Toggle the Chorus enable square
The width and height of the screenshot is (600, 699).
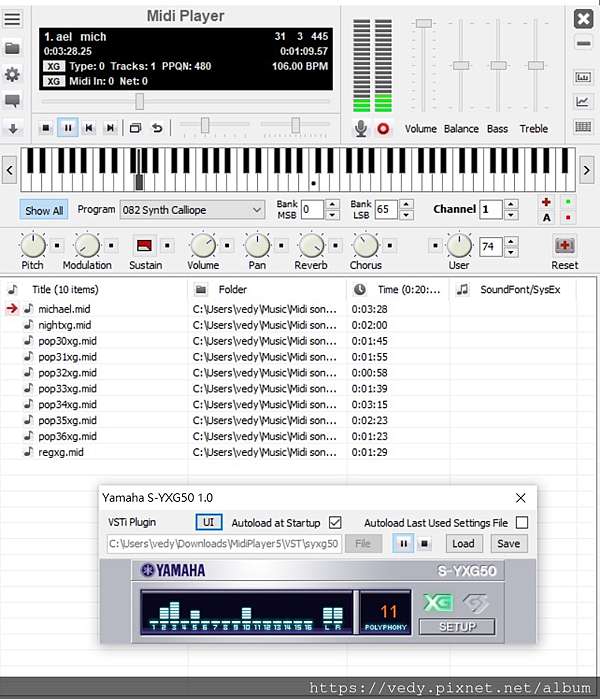point(390,245)
